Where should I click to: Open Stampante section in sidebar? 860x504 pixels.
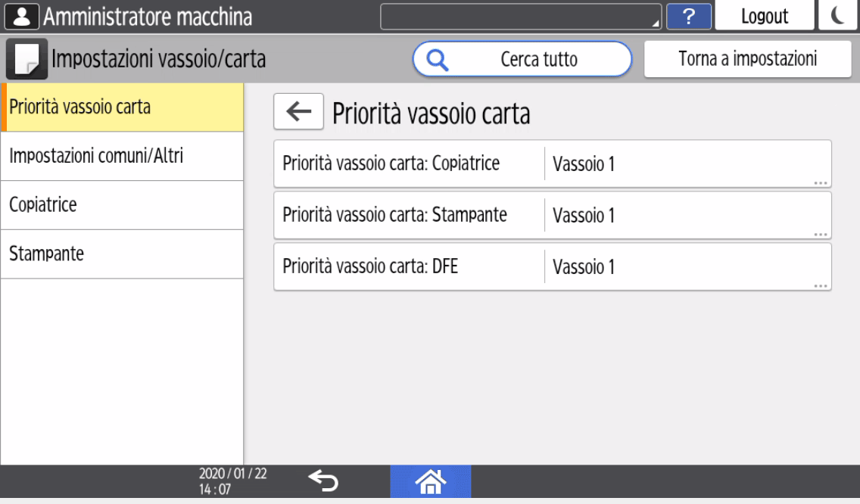coord(123,254)
